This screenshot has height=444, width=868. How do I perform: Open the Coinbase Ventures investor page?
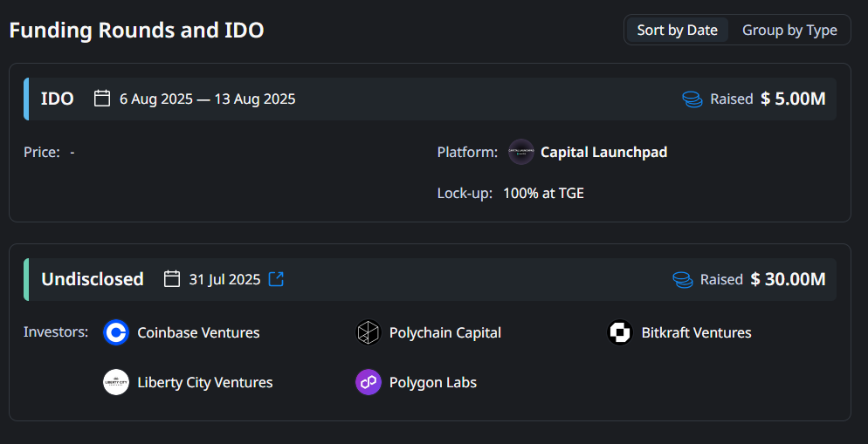point(198,332)
